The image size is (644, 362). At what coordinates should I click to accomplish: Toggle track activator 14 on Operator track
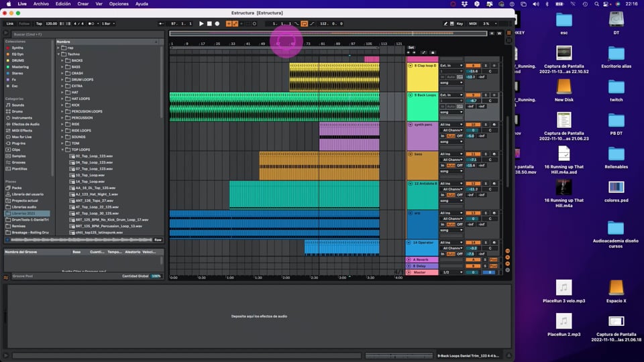pyautogui.click(x=473, y=243)
